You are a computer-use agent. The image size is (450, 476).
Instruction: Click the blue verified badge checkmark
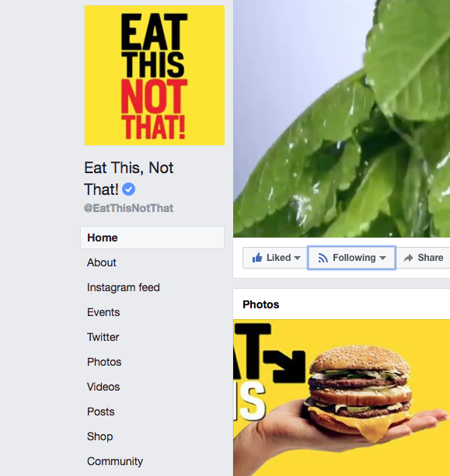tap(128, 189)
